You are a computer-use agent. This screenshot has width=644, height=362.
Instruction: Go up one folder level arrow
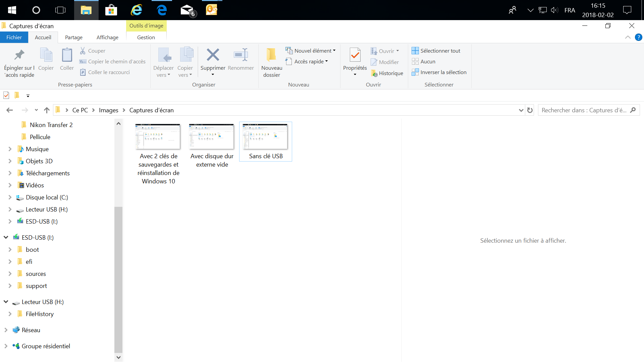tap(47, 110)
